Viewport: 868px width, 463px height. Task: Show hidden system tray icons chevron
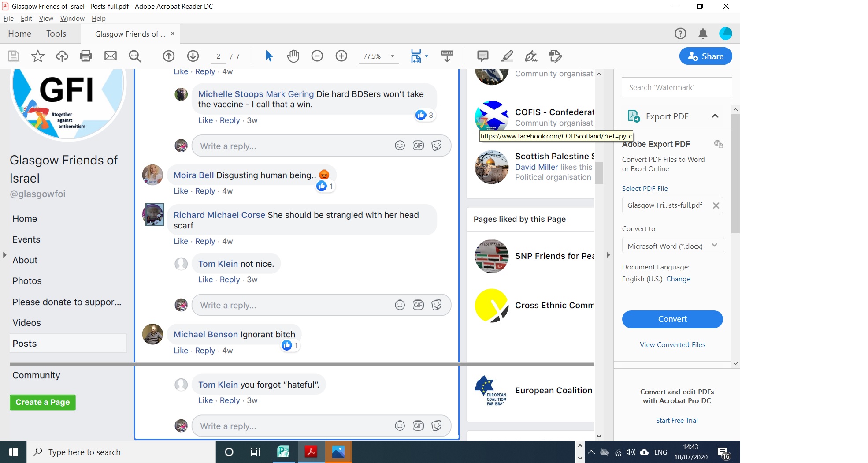pyautogui.click(x=591, y=452)
